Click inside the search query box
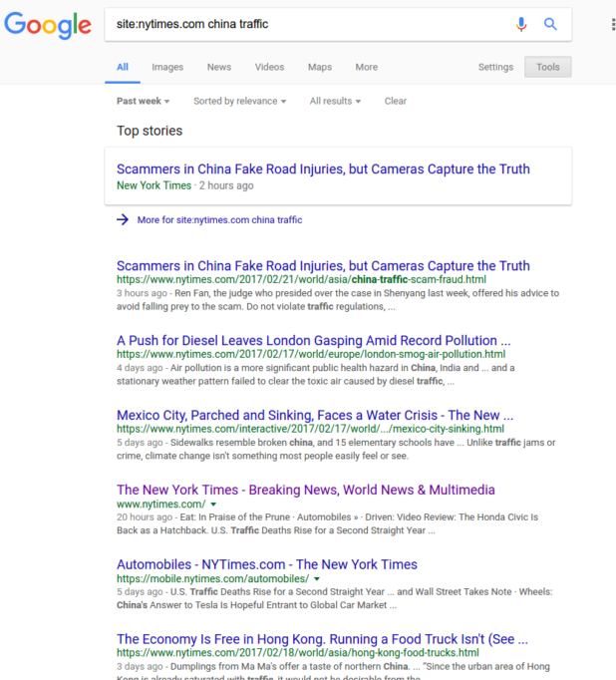Screen dimensions: 616x680 click(299, 24)
